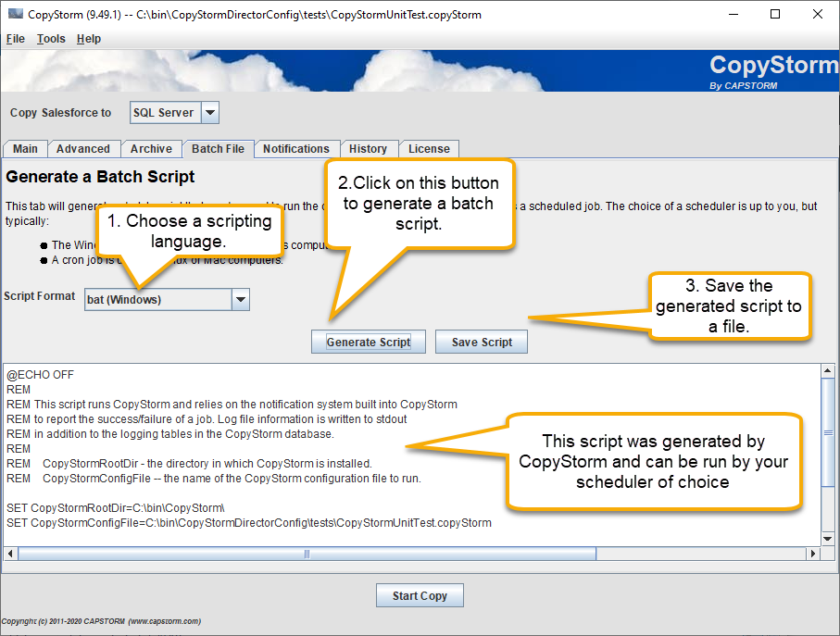Switch to the Advanced tab
This screenshot has height=636, width=840.
pos(83,149)
